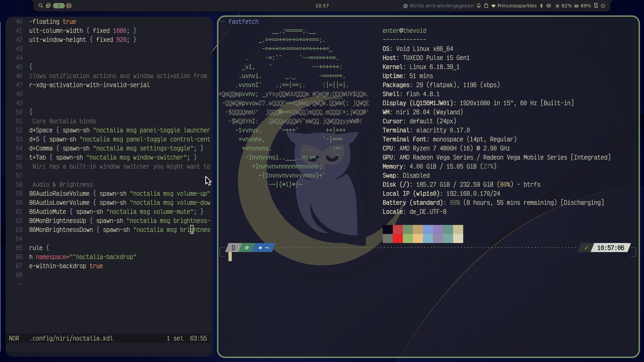Open the wallpaper selector icon in the top bar
The width and height of the screenshot is (644, 362).
[x=48, y=6]
